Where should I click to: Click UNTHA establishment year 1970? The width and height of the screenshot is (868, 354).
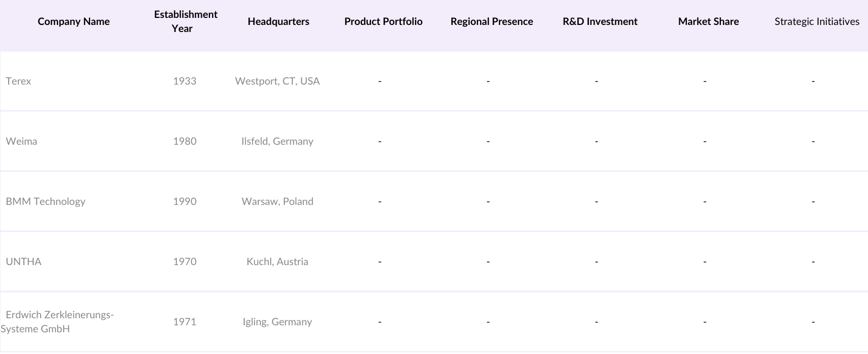tap(184, 262)
